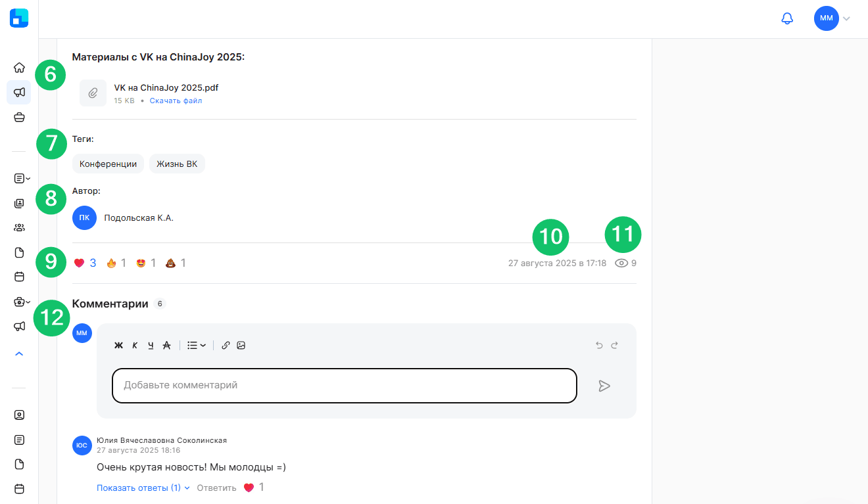Click the "Скачать файл" download link
The height and width of the screenshot is (504, 868).
pos(176,101)
